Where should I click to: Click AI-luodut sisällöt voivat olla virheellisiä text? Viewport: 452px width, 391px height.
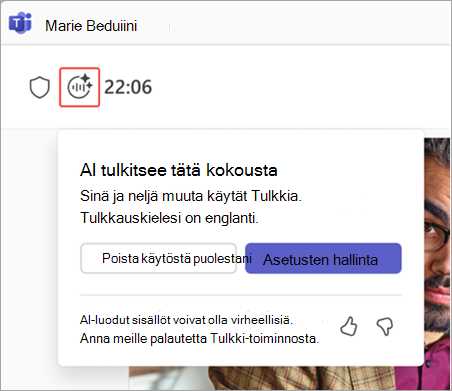pyautogui.click(x=186, y=320)
